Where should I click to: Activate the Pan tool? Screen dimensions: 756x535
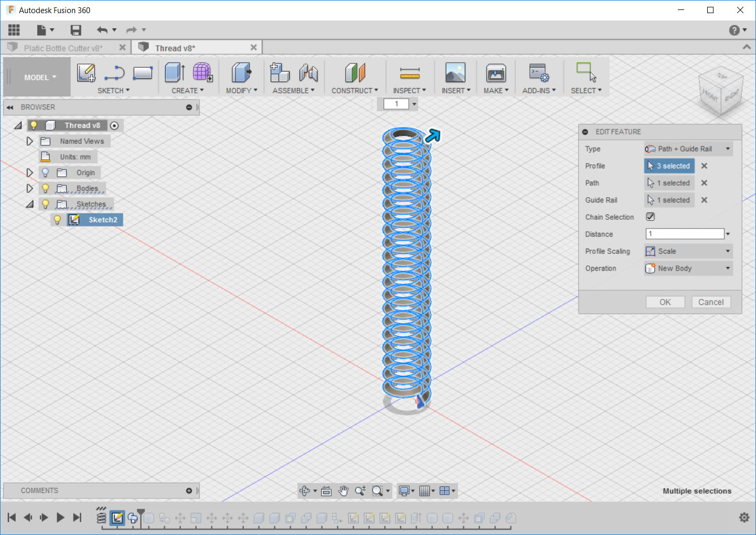[344, 491]
